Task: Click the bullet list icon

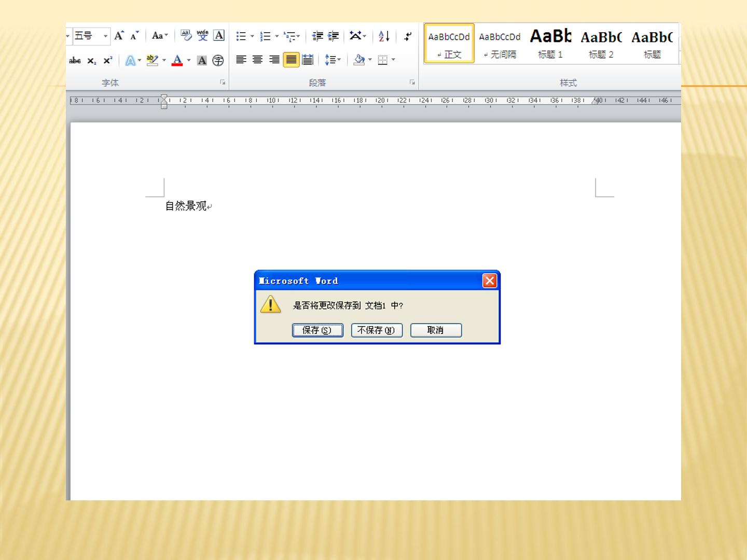Action: (241, 36)
